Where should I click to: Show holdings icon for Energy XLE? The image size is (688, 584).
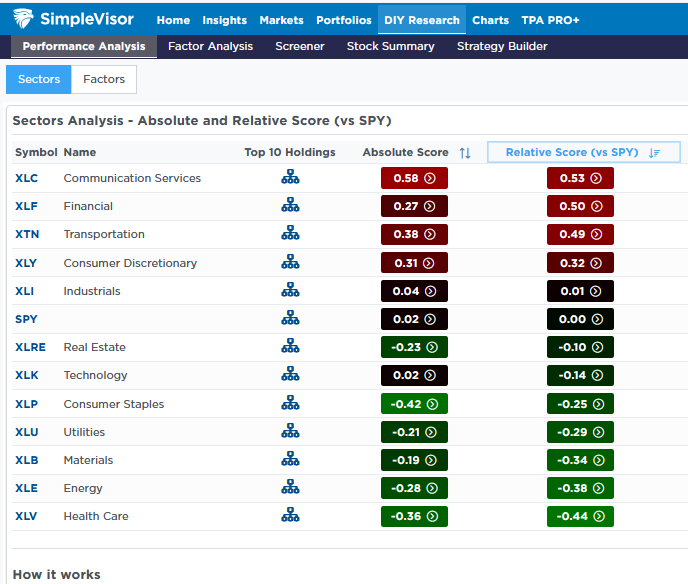(x=290, y=488)
